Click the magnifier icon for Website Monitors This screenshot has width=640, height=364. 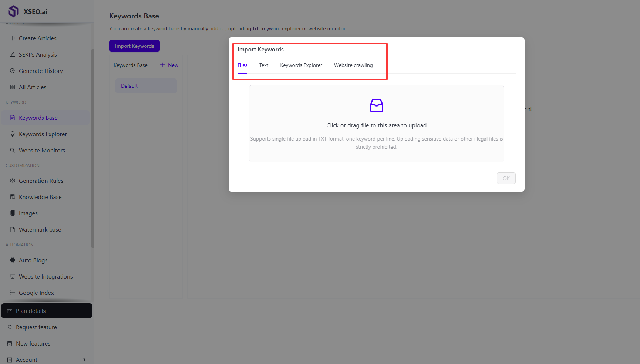pos(13,150)
